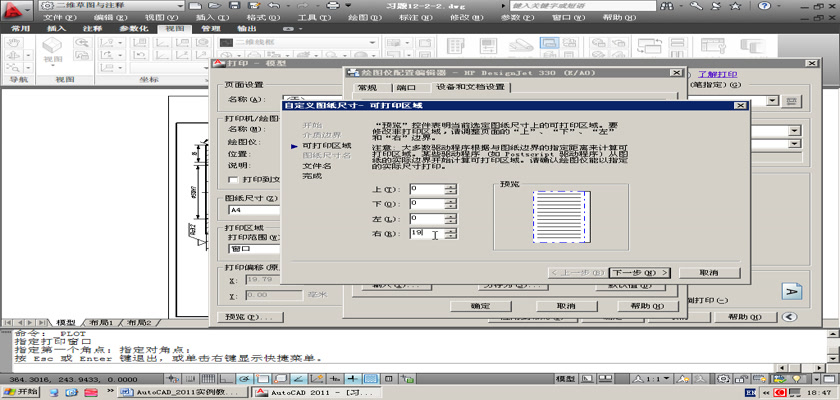Open the plot style table dropdown at top right
840x400 pixels.
(x=772, y=100)
